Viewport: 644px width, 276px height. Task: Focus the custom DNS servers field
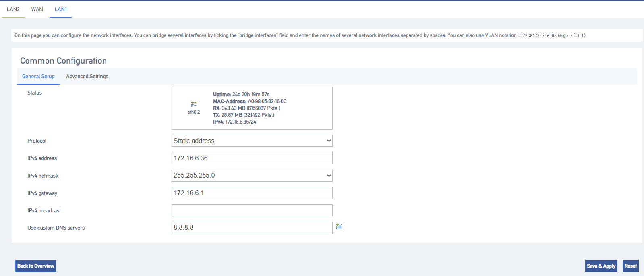(252, 228)
